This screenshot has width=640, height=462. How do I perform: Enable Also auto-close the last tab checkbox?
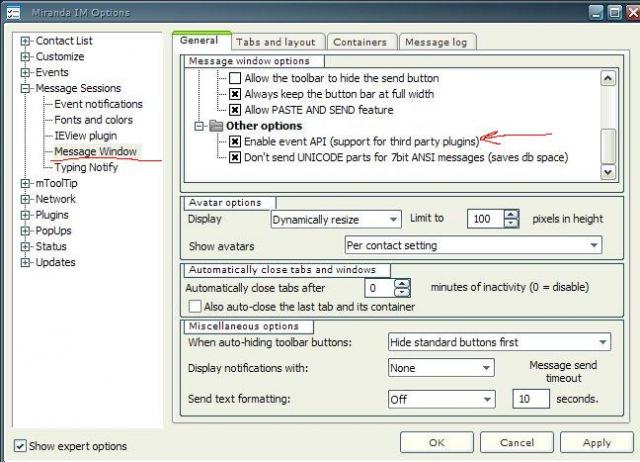point(195,307)
